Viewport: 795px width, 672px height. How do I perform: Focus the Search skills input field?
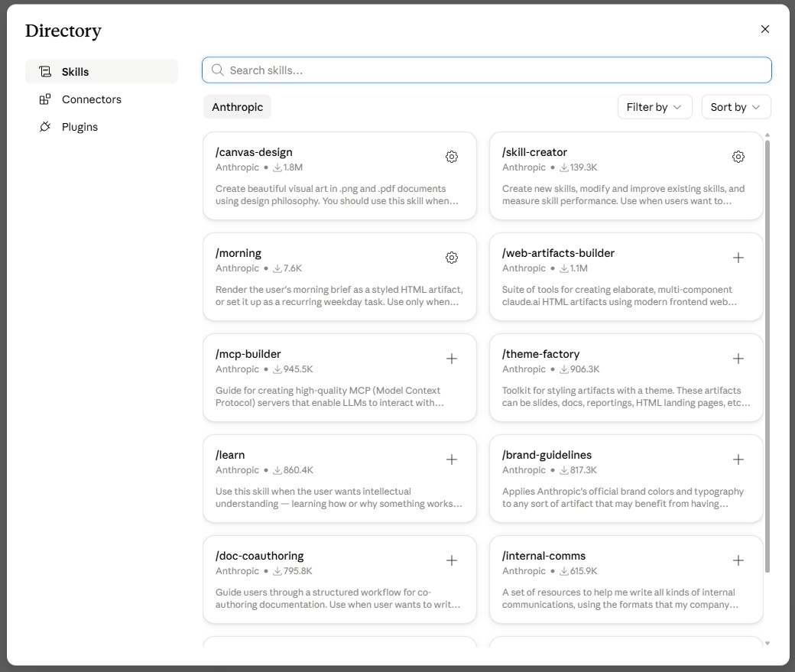(x=487, y=70)
